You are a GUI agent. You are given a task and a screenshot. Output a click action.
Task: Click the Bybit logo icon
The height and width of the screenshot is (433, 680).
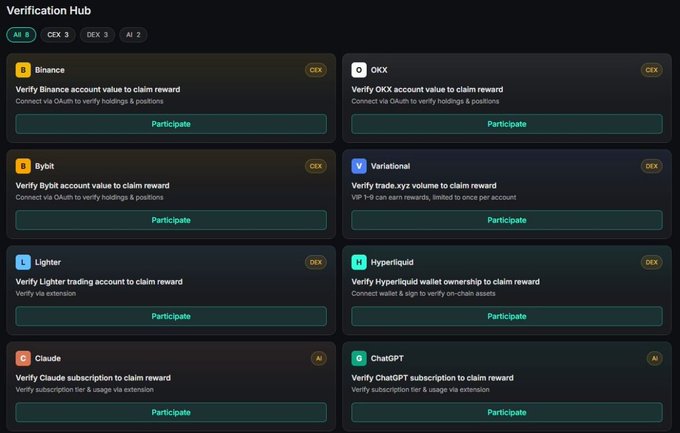click(x=23, y=166)
